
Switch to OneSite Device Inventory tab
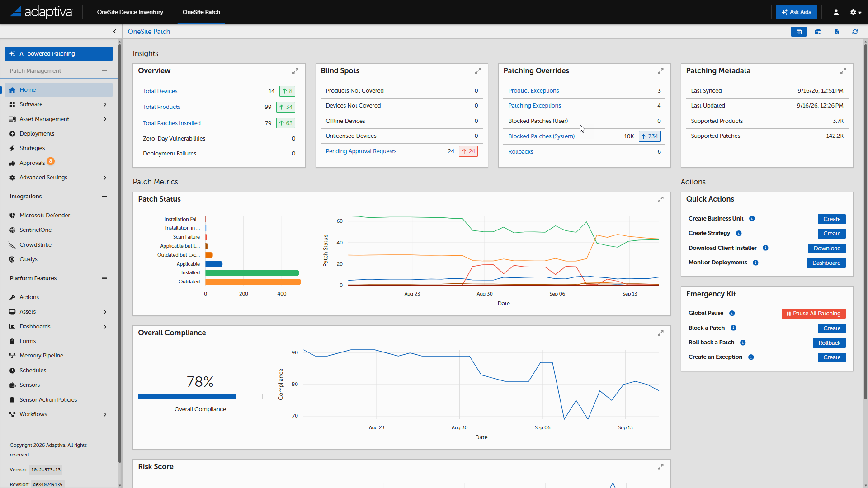click(130, 12)
